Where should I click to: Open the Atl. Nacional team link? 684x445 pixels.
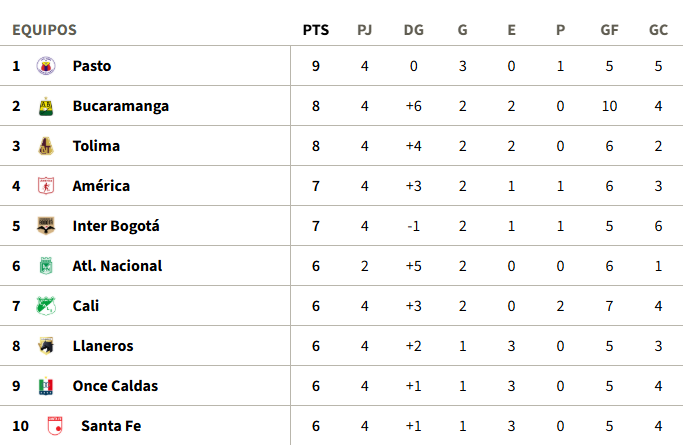coord(117,266)
